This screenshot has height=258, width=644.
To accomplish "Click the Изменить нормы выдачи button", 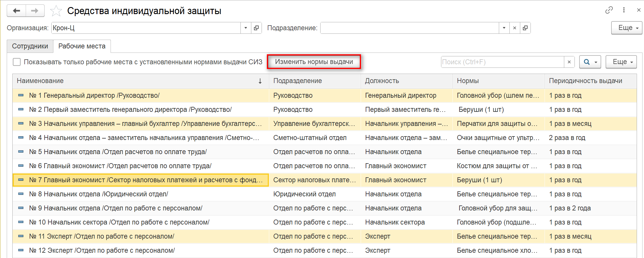I will pos(314,62).
